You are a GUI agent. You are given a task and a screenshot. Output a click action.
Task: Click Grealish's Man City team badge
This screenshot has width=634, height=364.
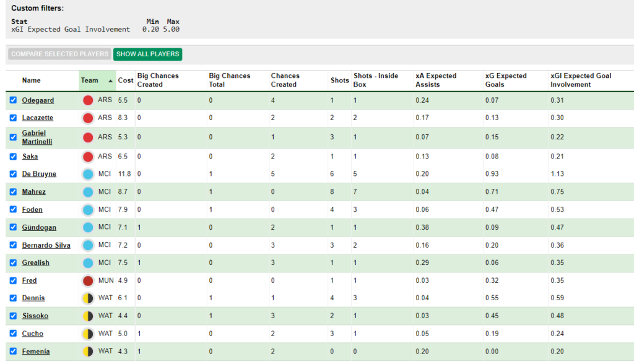pyautogui.click(x=88, y=262)
